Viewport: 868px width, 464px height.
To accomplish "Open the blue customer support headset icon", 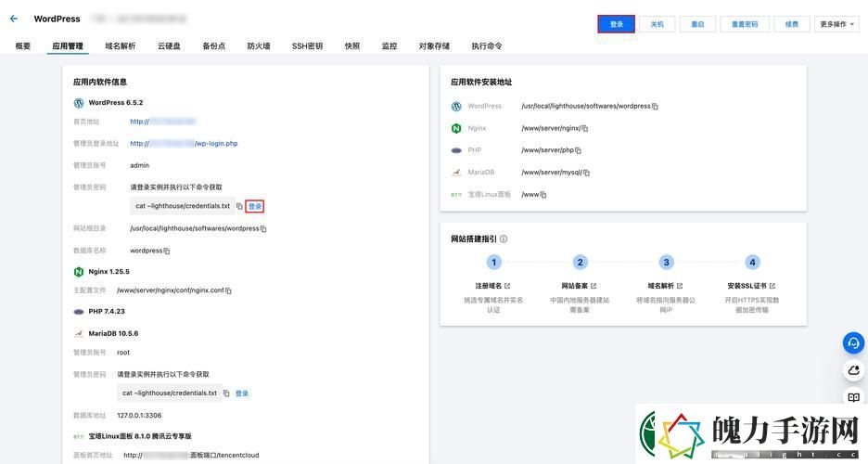I will click(x=853, y=343).
